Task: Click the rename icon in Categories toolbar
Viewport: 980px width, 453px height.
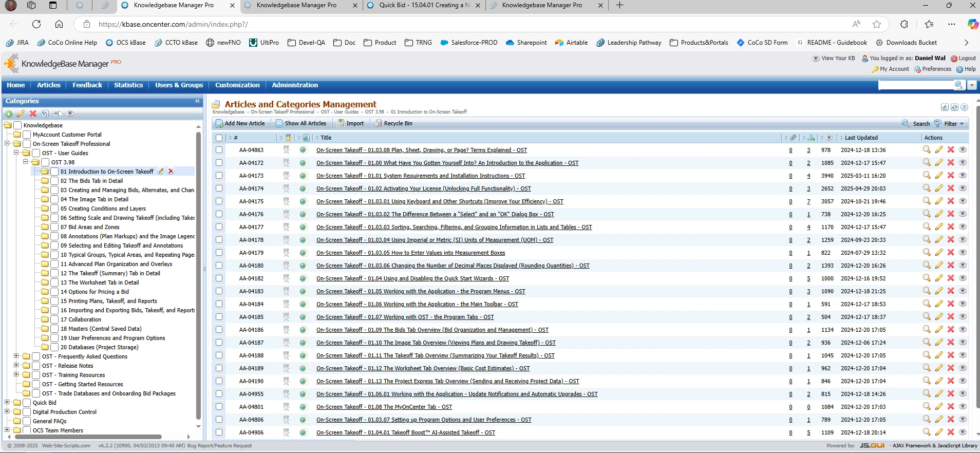Action: [x=57, y=114]
